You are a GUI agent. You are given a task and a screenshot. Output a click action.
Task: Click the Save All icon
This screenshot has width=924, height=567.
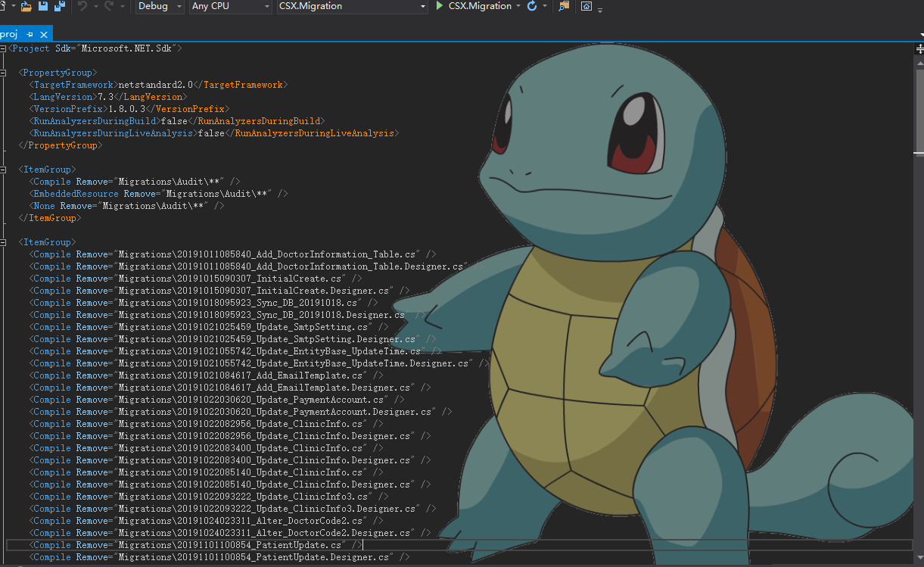tap(59, 6)
